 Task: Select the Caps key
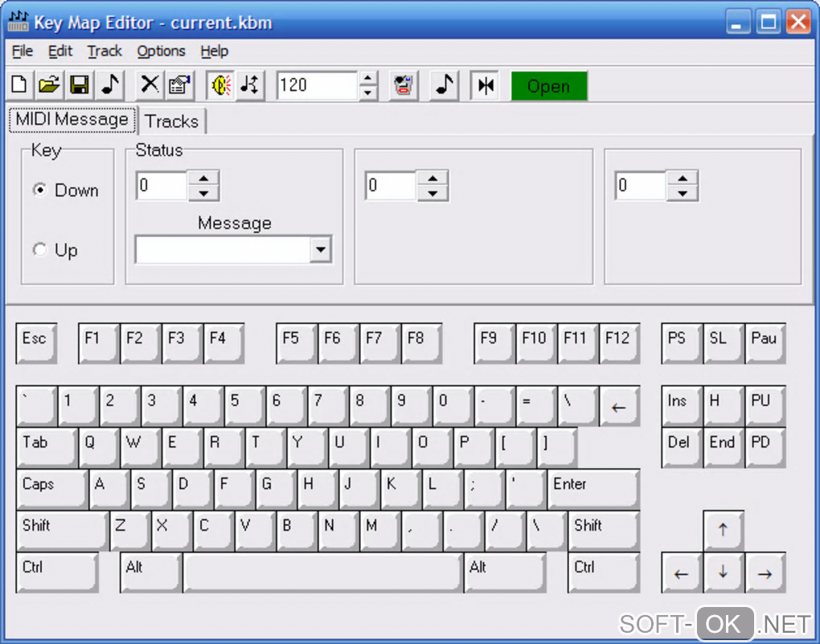click(52, 489)
